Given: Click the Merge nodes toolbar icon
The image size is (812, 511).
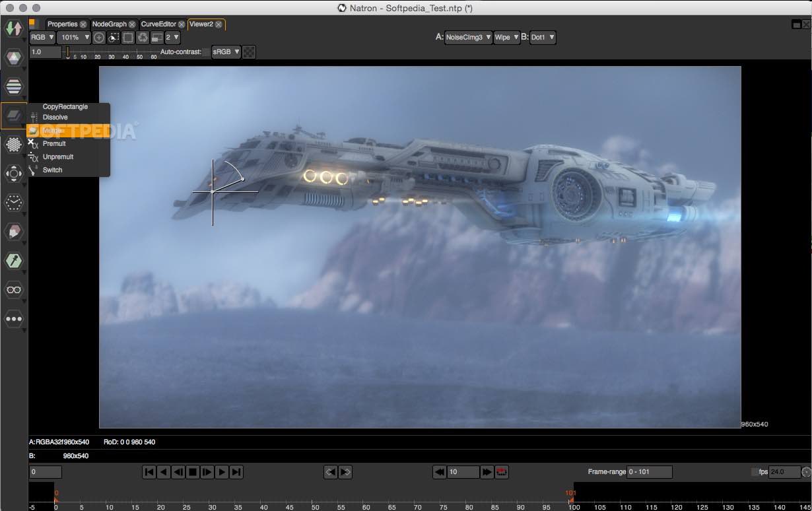Looking at the screenshot, I should pos(14,116).
